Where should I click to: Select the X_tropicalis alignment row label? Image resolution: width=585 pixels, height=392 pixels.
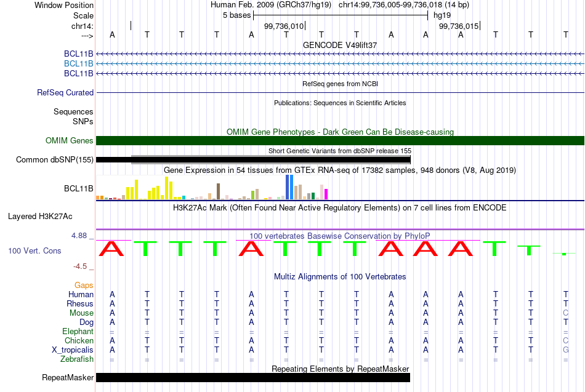[x=73, y=350]
